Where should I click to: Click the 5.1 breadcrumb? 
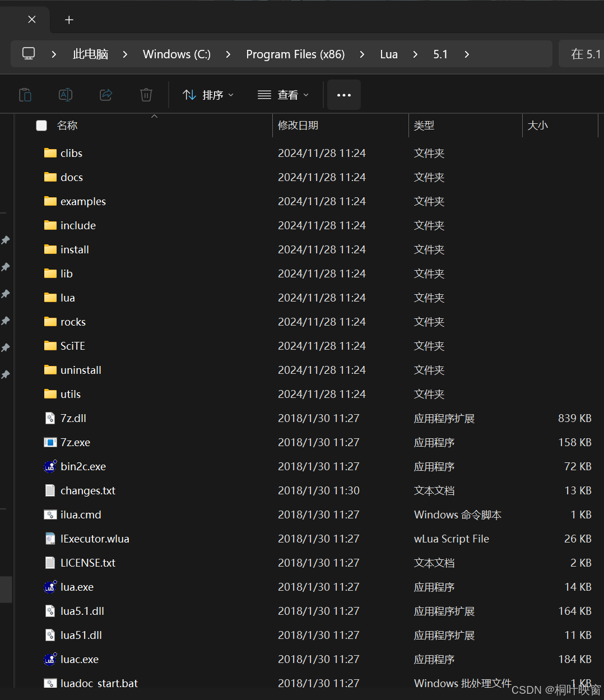point(440,54)
